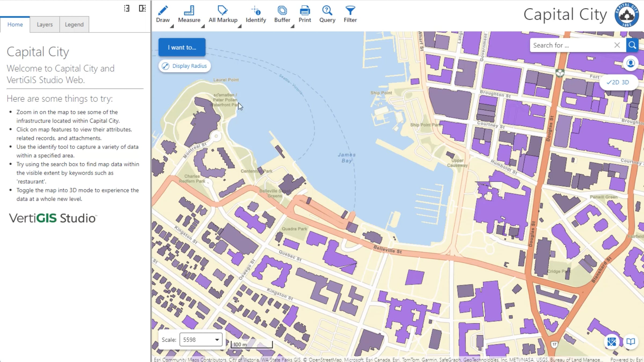Click the 'Ship Point Park' map label
The height and width of the screenshot is (362, 644).
point(425,125)
